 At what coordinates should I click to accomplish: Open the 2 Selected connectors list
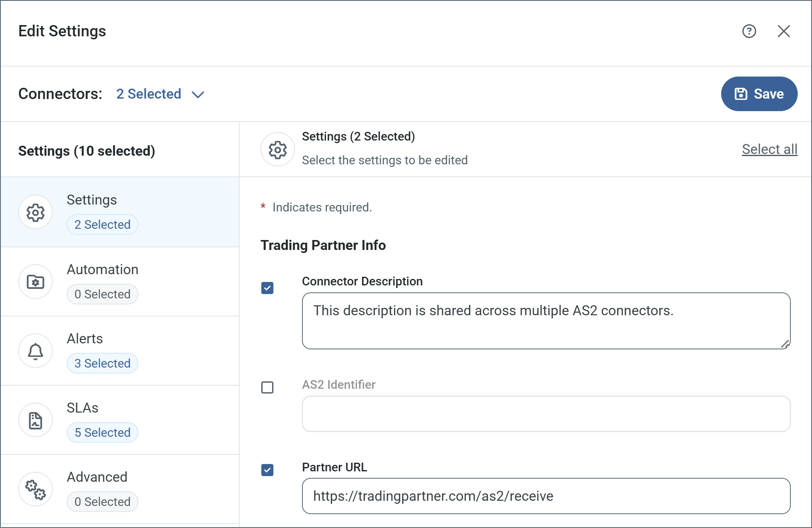pos(148,94)
